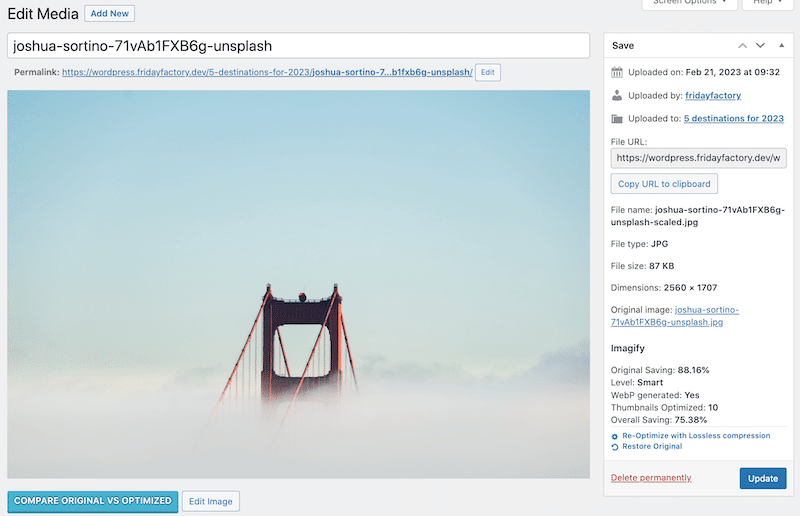Click Compare Original vs Optimized button
Image resolution: width=800 pixels, height=516 pixels.
pos(93,501)
